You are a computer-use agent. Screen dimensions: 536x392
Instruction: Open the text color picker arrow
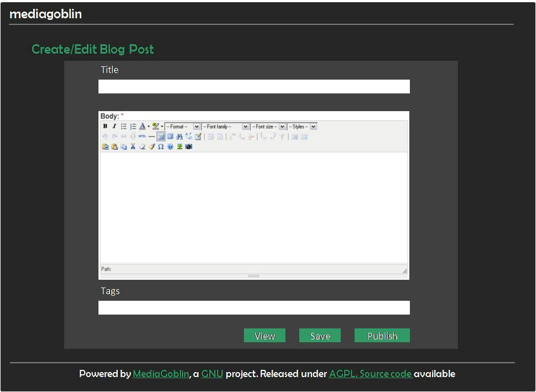[x=149, y=126]
